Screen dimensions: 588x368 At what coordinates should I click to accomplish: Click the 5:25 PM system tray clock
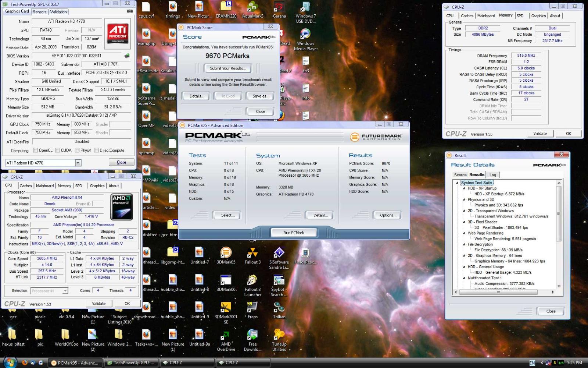[x=574, y=363]
